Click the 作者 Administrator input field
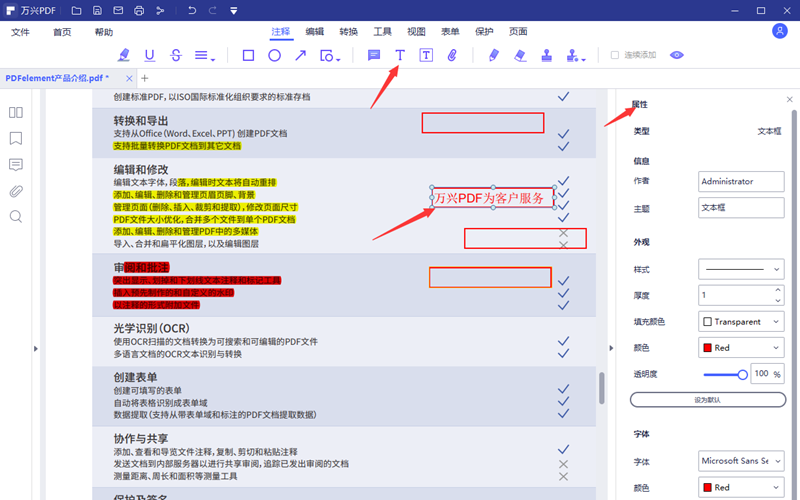Screen dimensions: 800x500 click(x=741, y=182)
